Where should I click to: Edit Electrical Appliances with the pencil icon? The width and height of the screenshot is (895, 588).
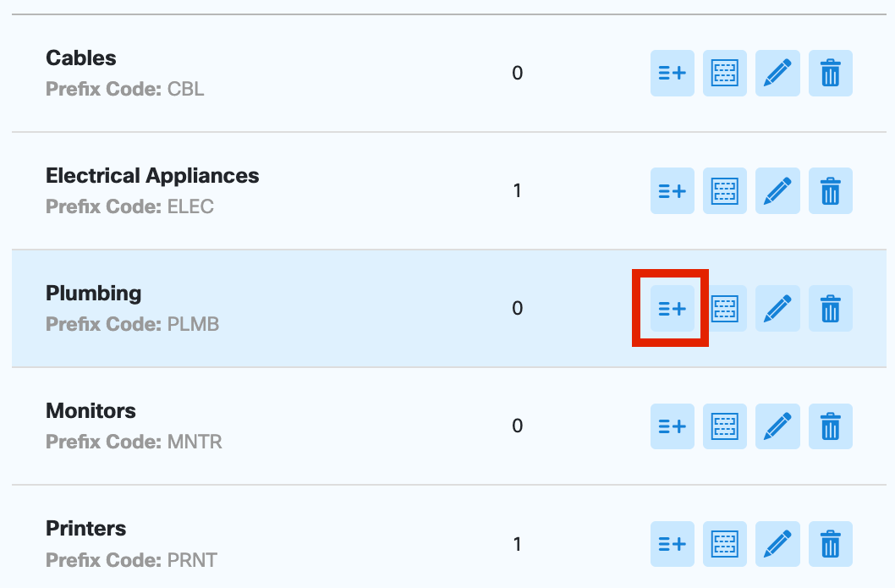coord(777,190)
